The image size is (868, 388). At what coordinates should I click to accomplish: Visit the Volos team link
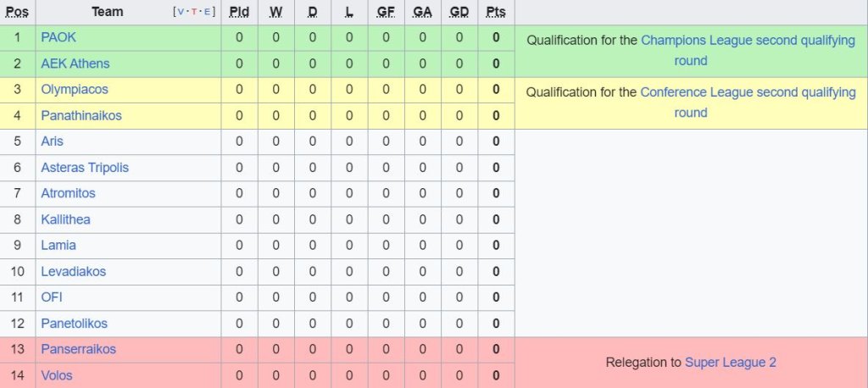click(57, 375)
